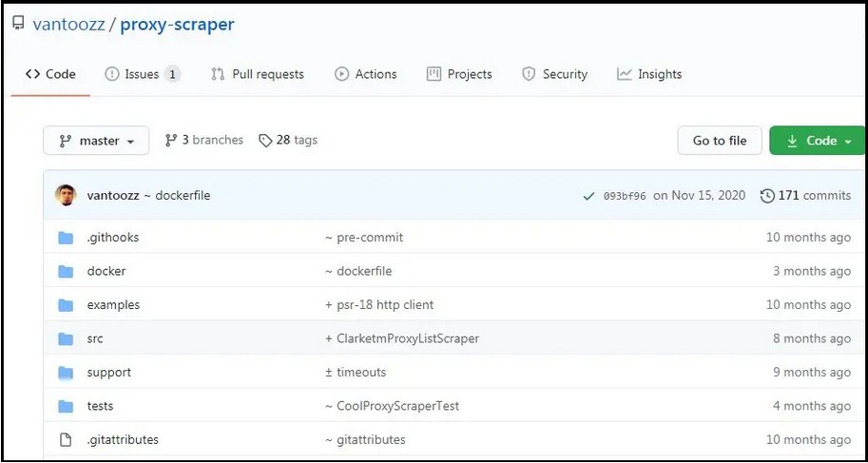This screenshot has height=463, width=868.
Task: Open the ± timeouts commit message
Action: 356,372
